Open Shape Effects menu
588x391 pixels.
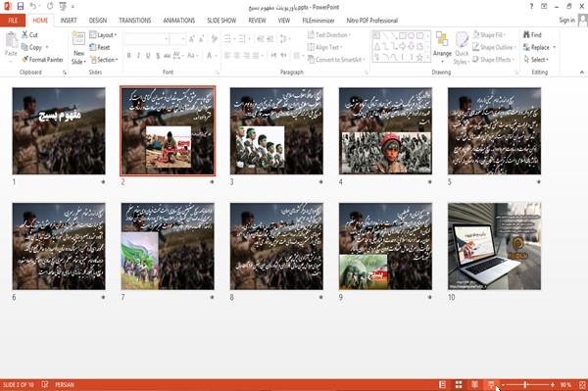(x=493, y=59)
